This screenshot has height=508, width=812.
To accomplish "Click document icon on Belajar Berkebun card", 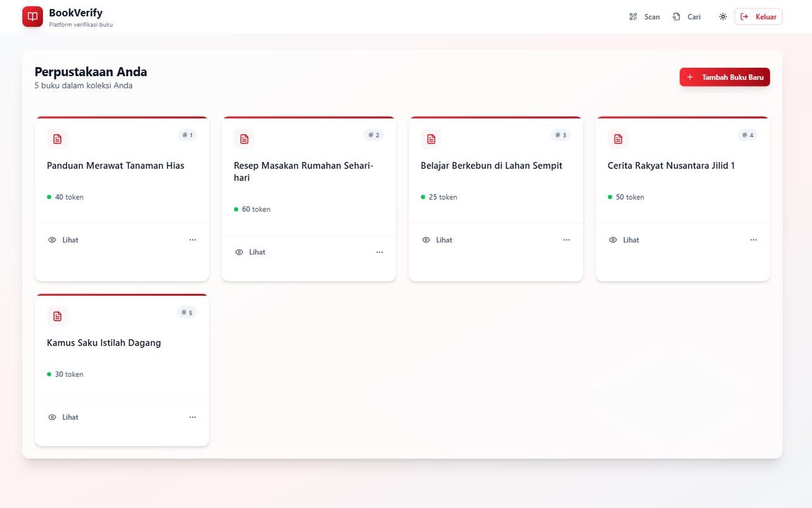I will pyautogui.click(x=431, y=139).
